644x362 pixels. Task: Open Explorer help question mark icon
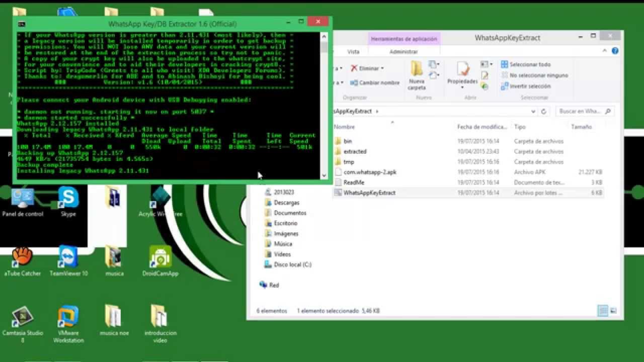click(x=615, y=51)
